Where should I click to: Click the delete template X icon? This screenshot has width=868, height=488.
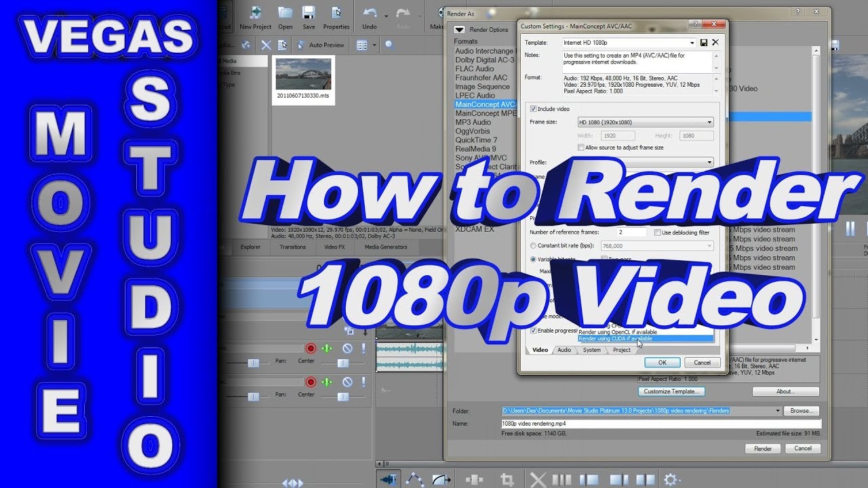tap(715, 43)
